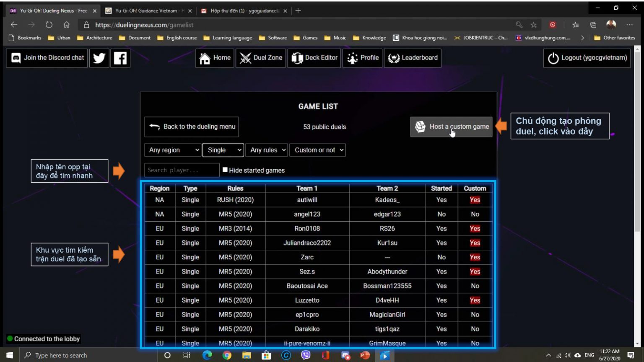Open PowerPoint from the taskbar
Viewport: 644px width, 362px height.
click(364, 355)
